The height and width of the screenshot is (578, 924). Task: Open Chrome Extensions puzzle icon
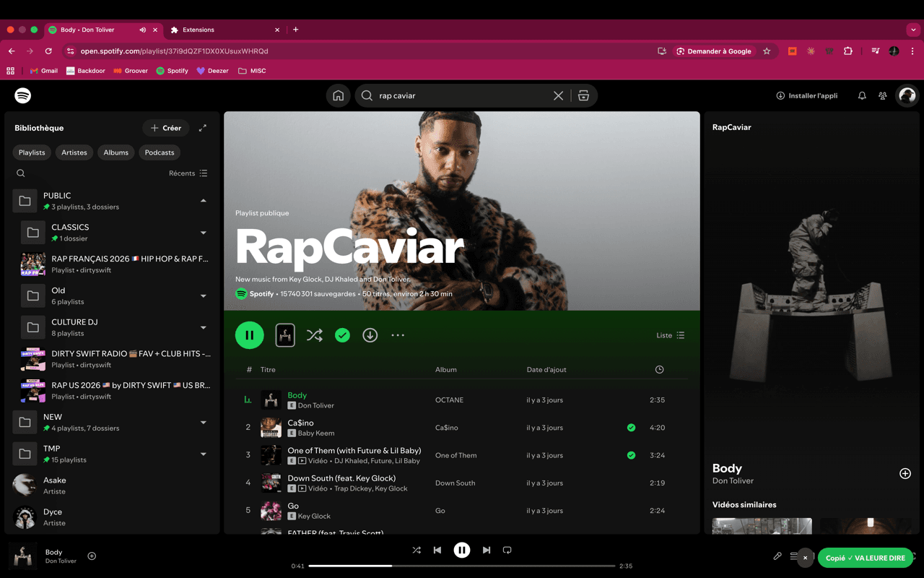[848, 51]
